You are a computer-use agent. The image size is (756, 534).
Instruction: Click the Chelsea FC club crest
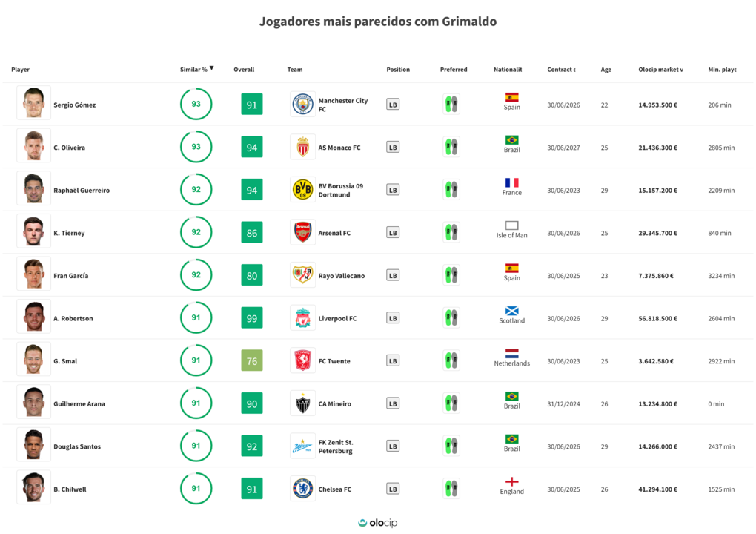pos(302,489)
